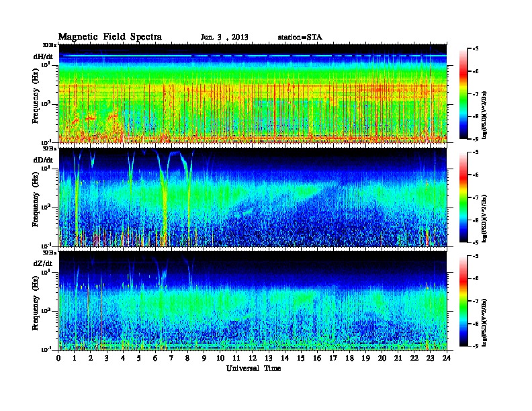Click hour tick label "1" on time axis
This screenshot has height=411, width=532.
(x=75, y=358)
